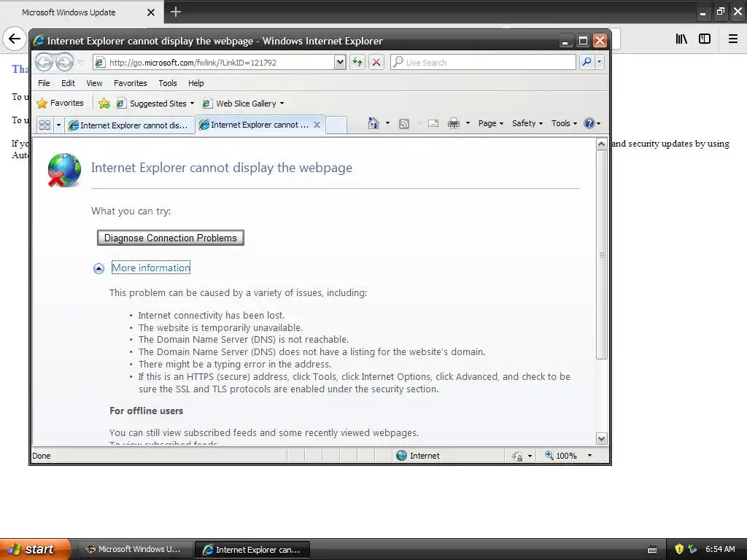Viewport: 747px width, 560px height.
Task: Open a new Firefox tab with plus icon
Action: [176, 12]
